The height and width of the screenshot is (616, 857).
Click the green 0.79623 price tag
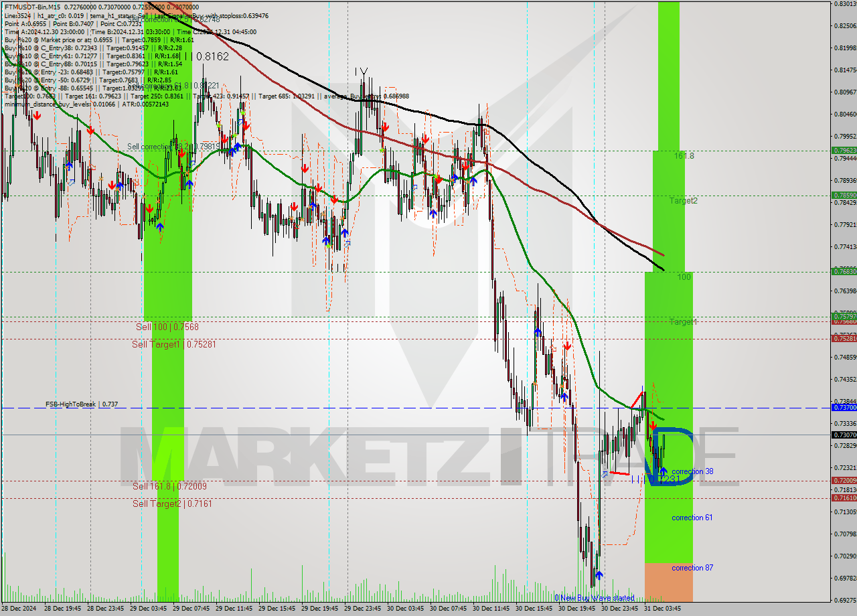(x=844, y=151)
